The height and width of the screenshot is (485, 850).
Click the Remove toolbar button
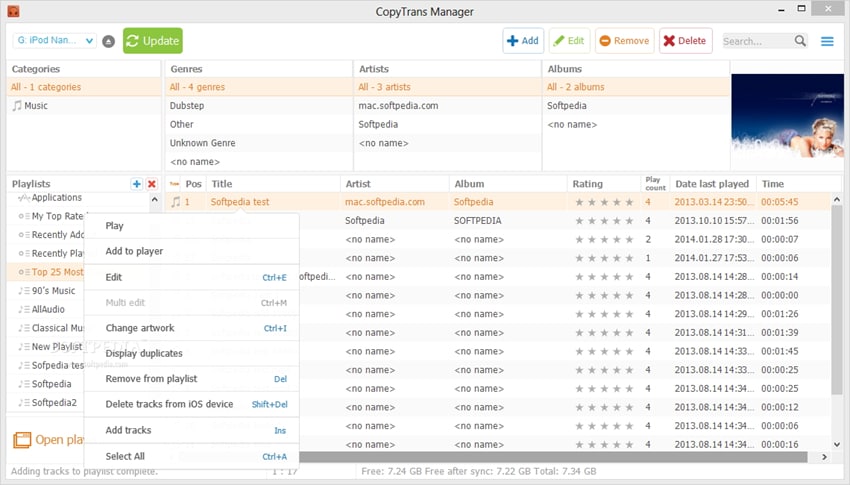point(624,41)
